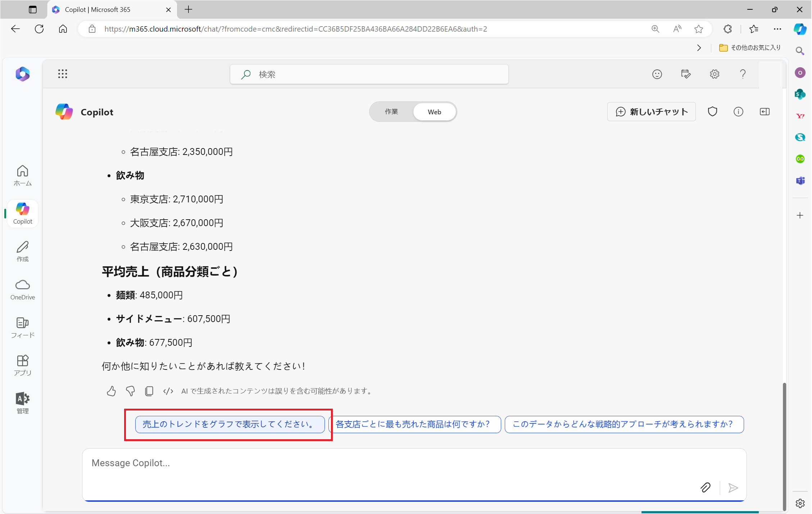The height and width of the screenshot is (514, 812).
Task: Go back to the previous page
Action: pos(15,29)
